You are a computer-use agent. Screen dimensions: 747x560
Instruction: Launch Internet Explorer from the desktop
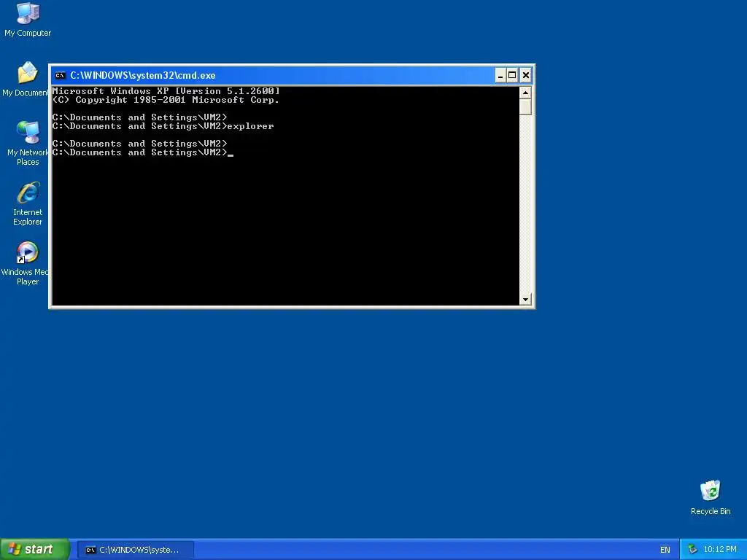tap(28, 203)
